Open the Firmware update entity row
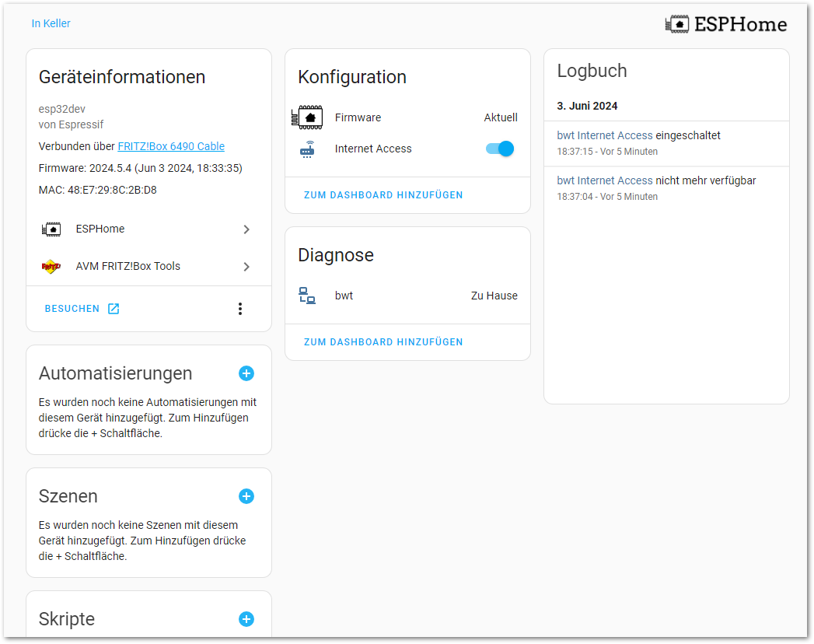 point(408,118)
